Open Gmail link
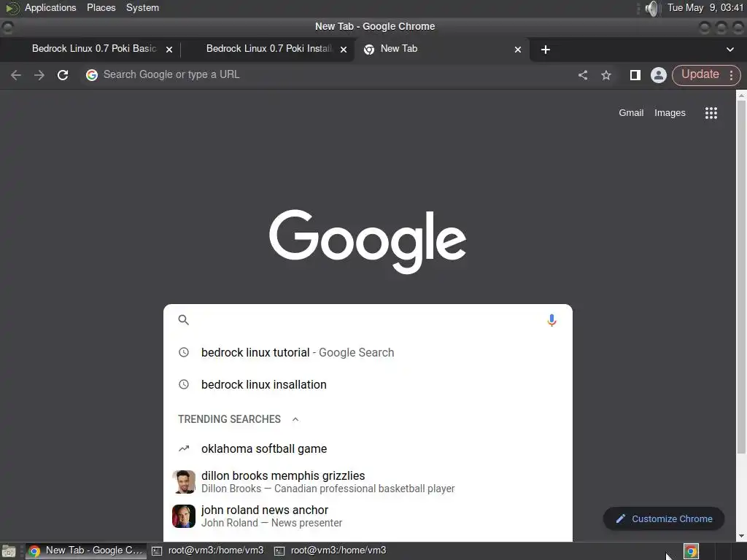Image resolution: width=747 pixels, height=560 pixels. (631, 113)
